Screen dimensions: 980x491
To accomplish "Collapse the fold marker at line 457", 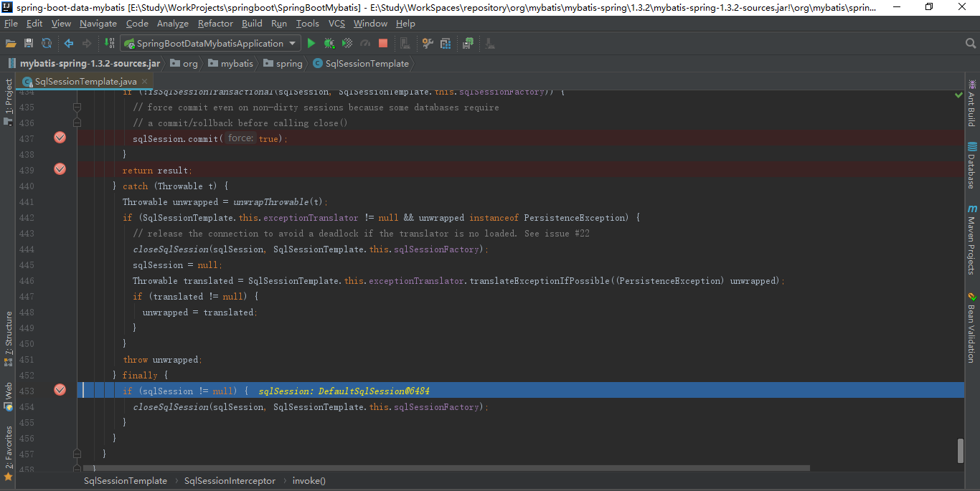I will (x=77, y=454).
